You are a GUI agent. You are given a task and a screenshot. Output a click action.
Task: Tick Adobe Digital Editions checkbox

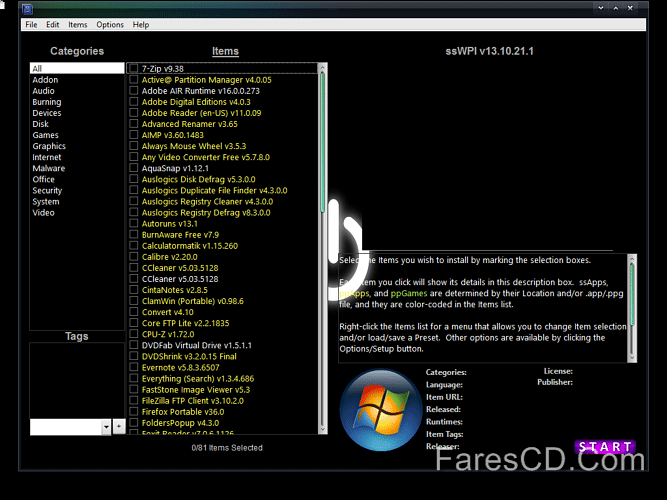[134, 102]
